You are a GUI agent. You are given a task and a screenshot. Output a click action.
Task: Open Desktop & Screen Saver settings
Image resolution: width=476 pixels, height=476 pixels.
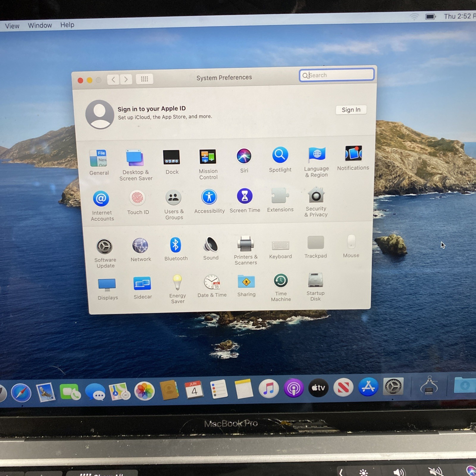(x=135, y=158)
